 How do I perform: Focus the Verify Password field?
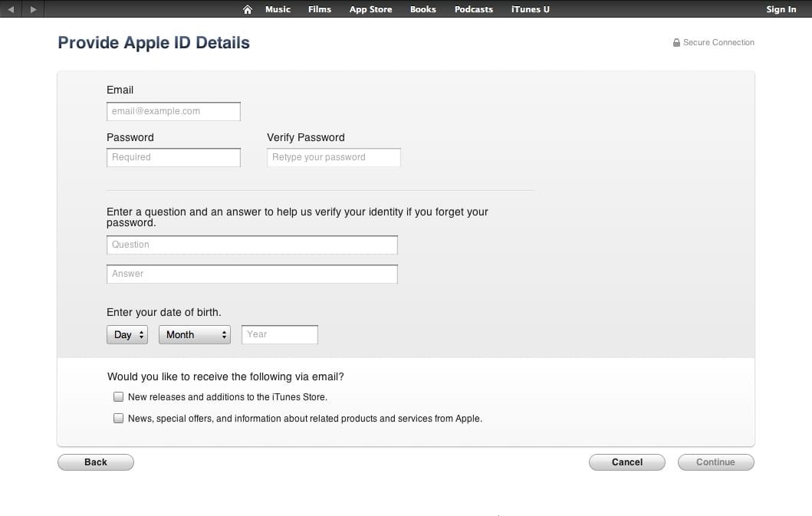pos(334,157)
